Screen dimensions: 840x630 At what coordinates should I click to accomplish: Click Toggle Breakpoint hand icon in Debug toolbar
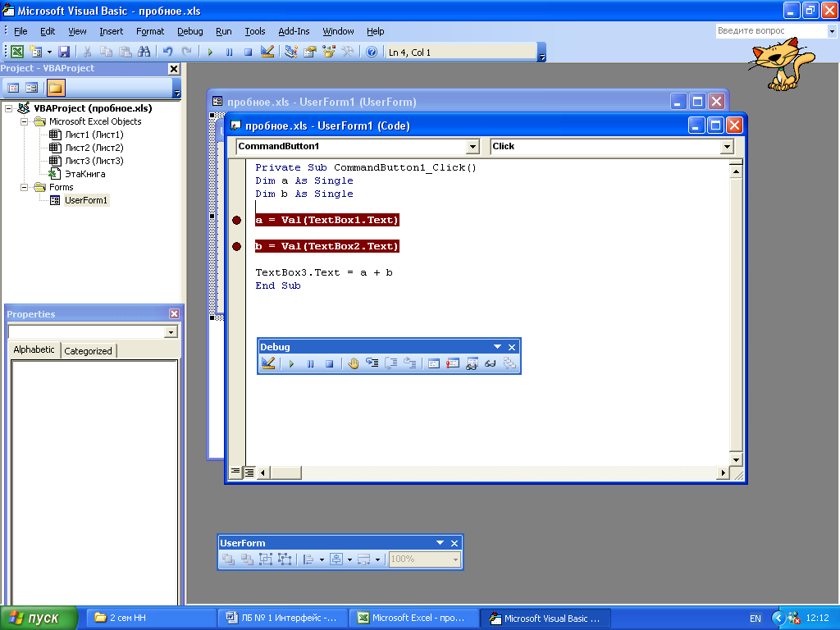(353, 363)
